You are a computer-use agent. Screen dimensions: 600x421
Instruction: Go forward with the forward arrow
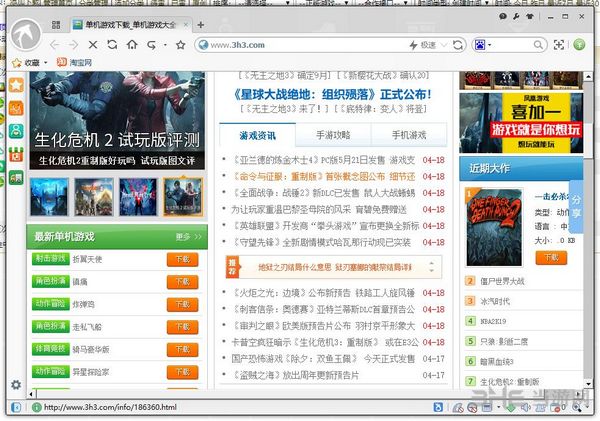[x=73, y=45]
